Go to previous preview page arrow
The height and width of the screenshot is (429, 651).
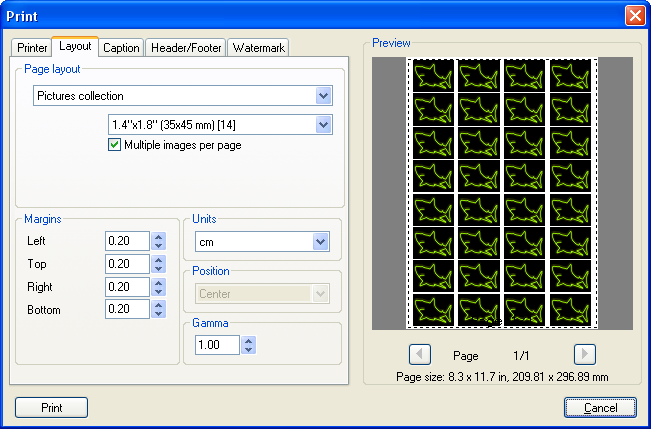421,355
